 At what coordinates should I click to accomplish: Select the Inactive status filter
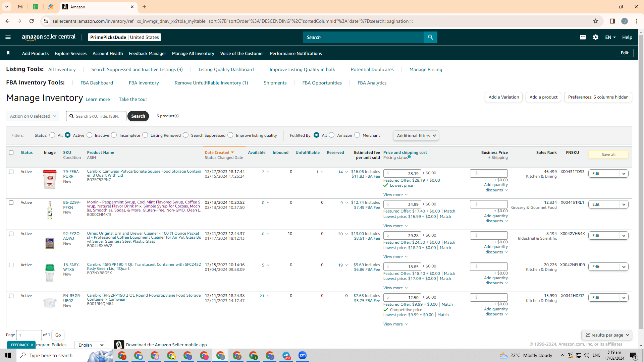pos(90,135)
